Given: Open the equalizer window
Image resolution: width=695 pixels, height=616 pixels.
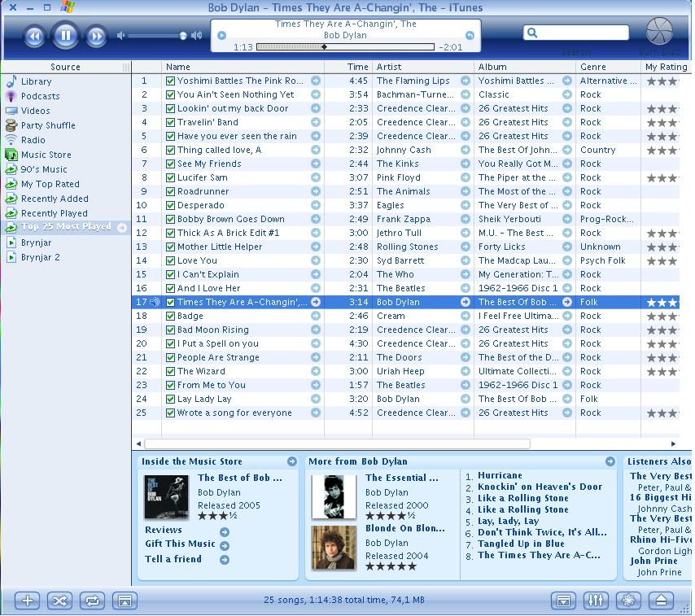Looking at the screenshot, I should (x=596, y=601).
